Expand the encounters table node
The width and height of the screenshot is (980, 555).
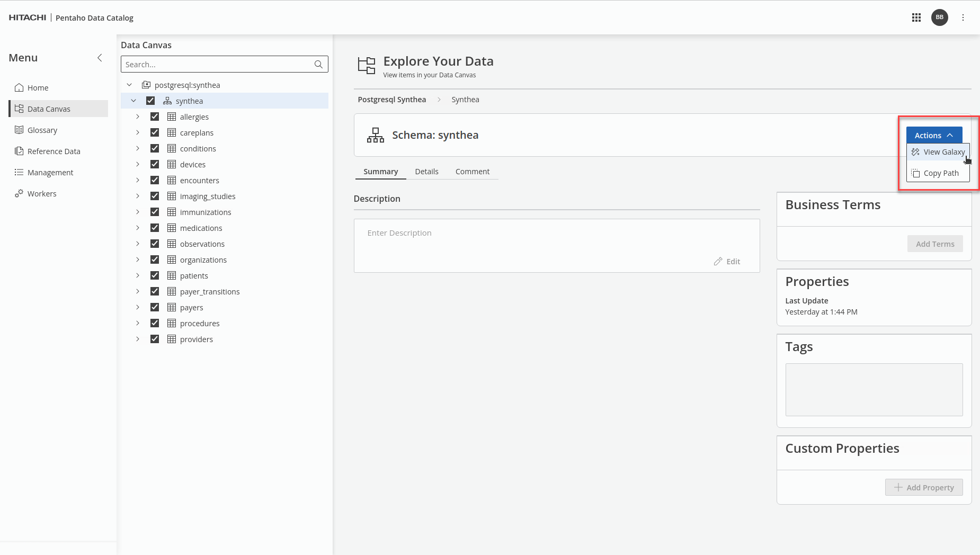tap(138, 181)
